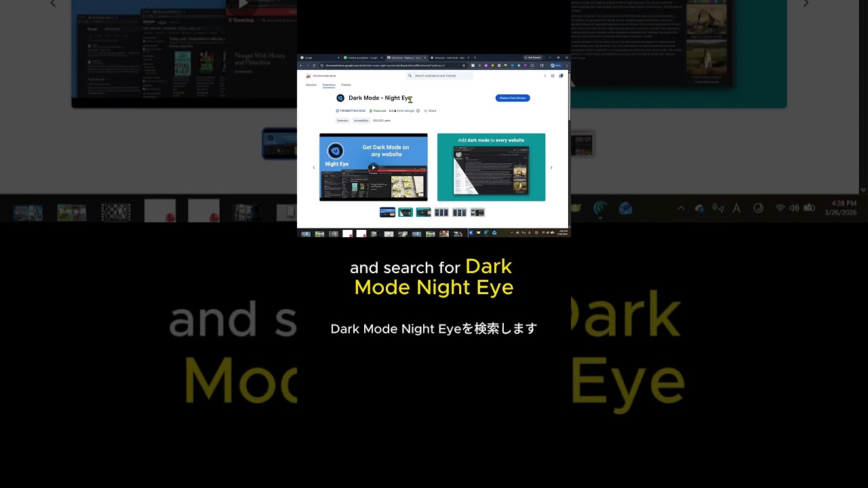Show previous screenshot with the left carousel arrow

click(x=313, y=167)
